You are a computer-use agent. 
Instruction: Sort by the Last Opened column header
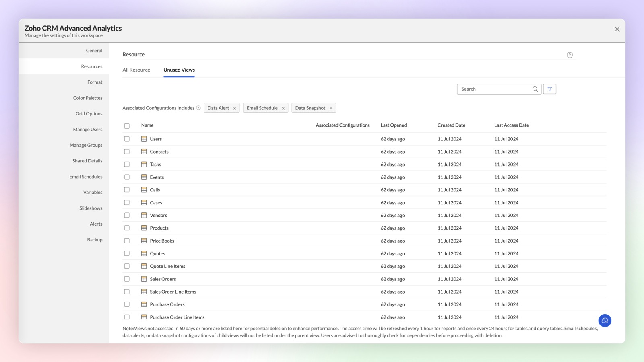click(394, 125)
